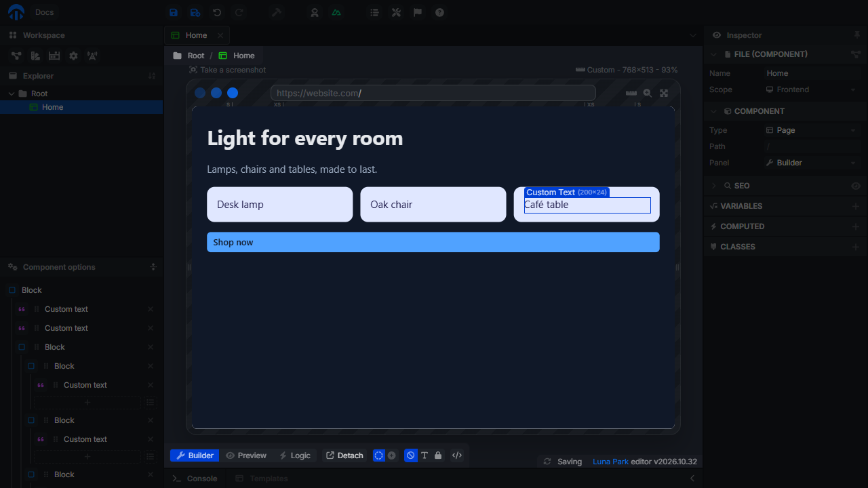The image size is (868, 488).
Task: Click the Detach button
Action: point(344,455)
